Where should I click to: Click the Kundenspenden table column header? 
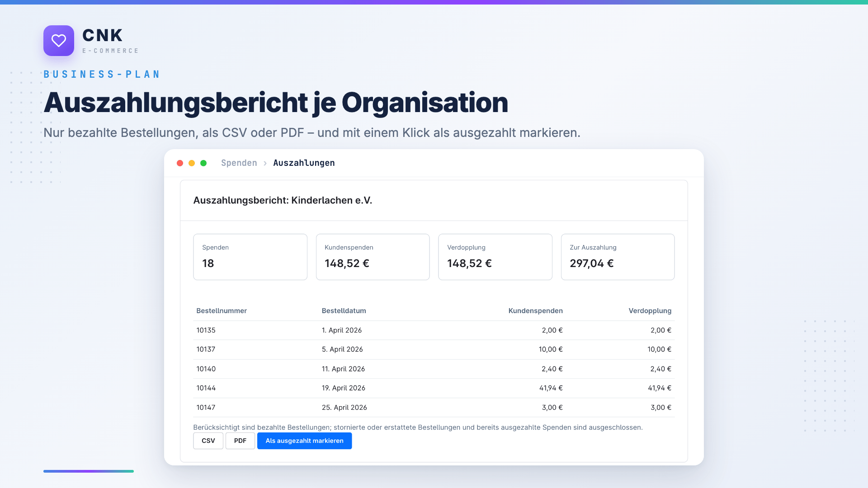[x=536, y=311]
